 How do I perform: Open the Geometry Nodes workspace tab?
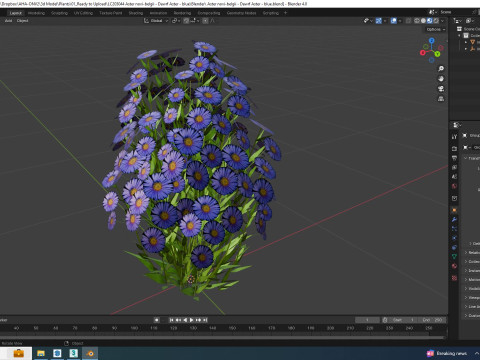click(241, 13)
